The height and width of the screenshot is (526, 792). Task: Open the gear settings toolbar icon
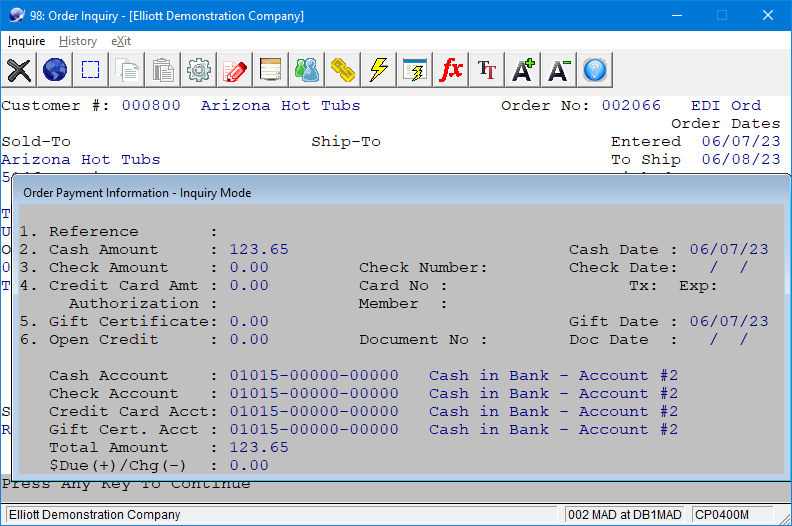[199, 70]
